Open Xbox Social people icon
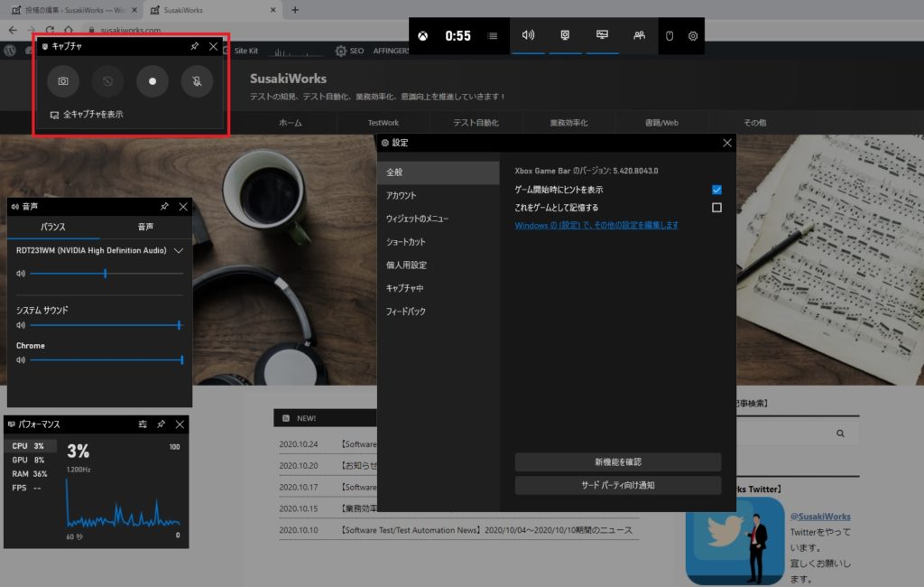The width and height of the screenshot is (924, 587). (x=639, y=35)
